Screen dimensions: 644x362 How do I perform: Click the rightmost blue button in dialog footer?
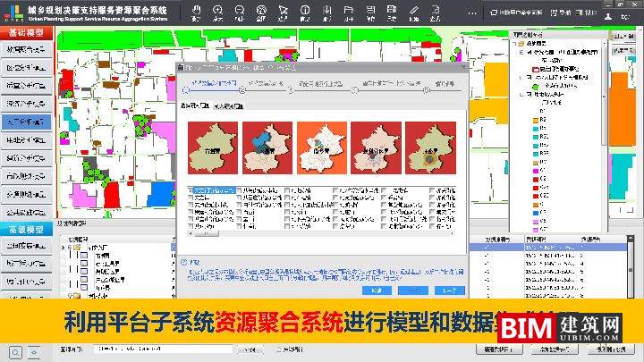(x=449, y=290)
